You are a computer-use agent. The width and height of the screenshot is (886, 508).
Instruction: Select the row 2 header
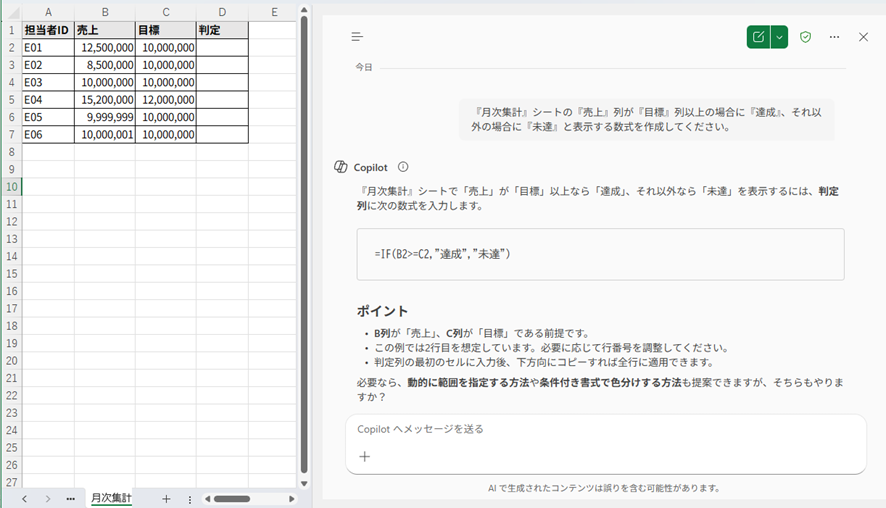click(x=11, y=47)
